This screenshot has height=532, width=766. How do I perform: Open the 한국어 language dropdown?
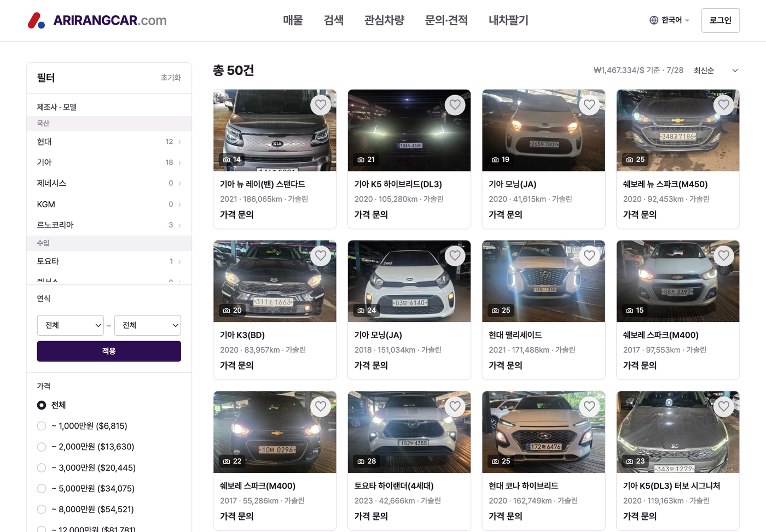669,20
